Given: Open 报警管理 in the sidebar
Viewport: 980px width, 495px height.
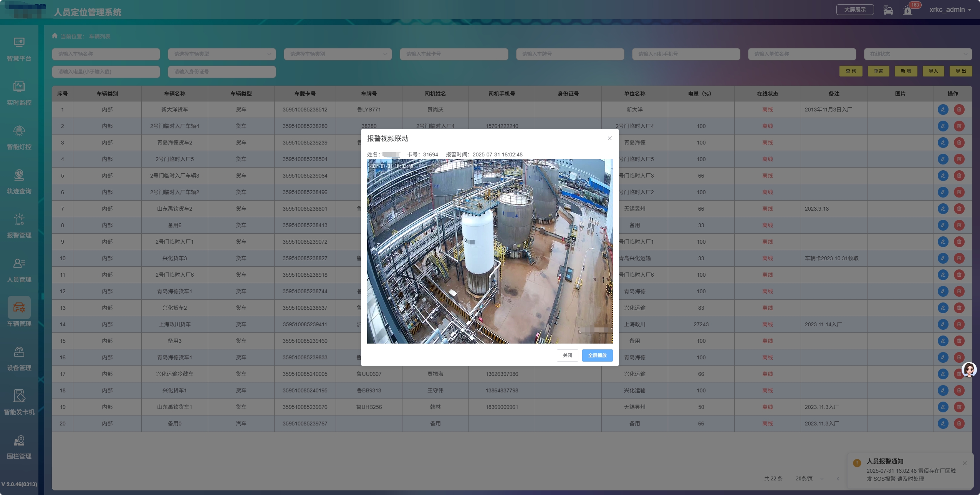Looking at the screenshot, I should pyautogui.click(x=19, y=226).
